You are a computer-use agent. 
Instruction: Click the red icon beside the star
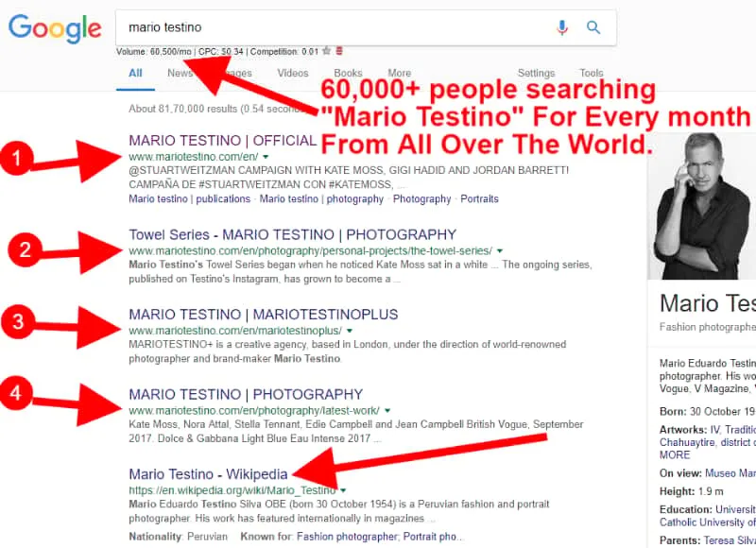coord(339,51)
